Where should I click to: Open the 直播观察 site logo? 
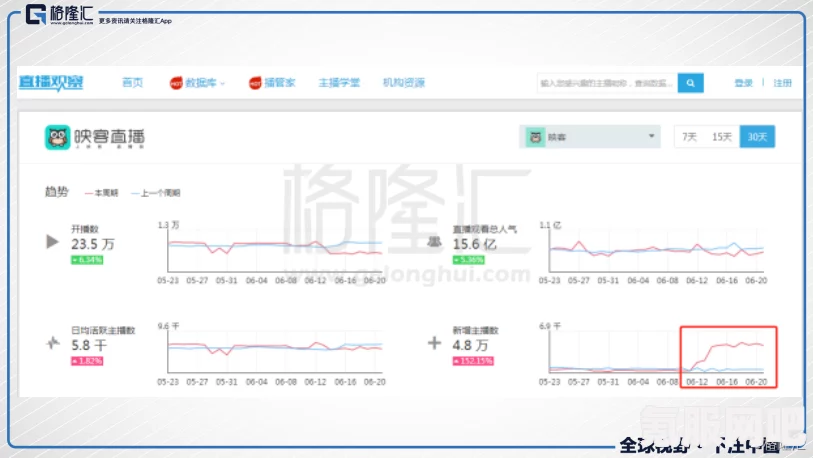coord(51,82)
